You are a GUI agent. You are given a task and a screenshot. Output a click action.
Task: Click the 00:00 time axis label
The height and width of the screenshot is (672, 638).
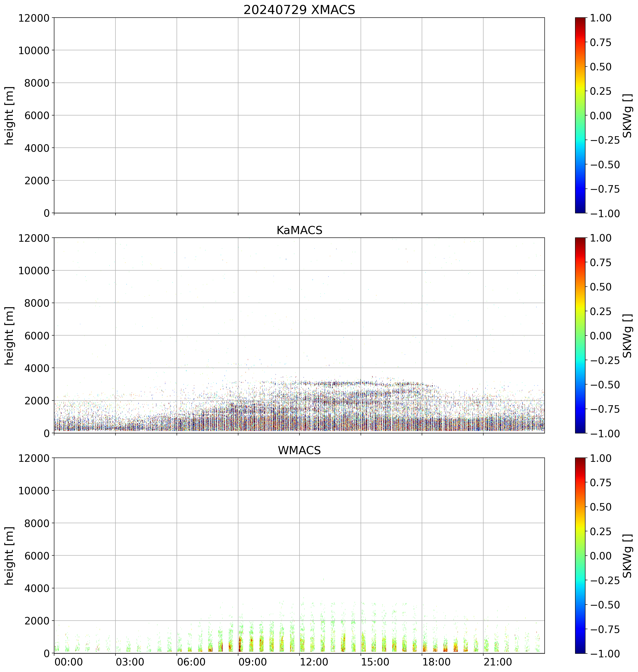point(69,662)
